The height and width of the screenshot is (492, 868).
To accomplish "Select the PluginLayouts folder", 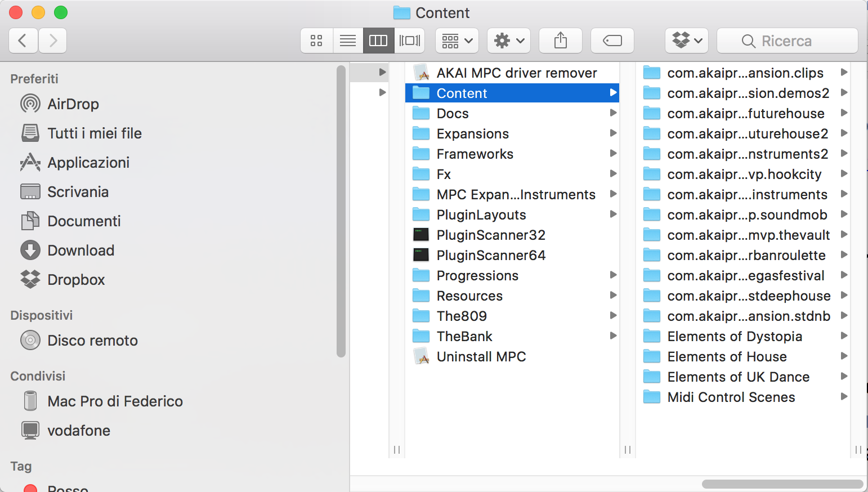I will [x=512, y=214].
